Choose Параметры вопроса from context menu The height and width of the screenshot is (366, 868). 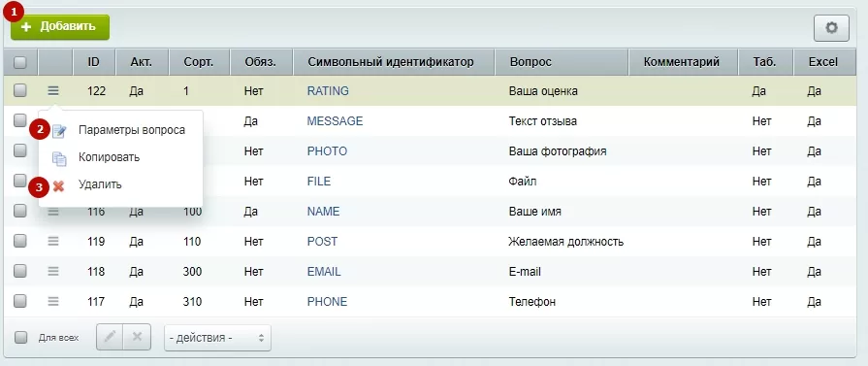coord(132,130)
